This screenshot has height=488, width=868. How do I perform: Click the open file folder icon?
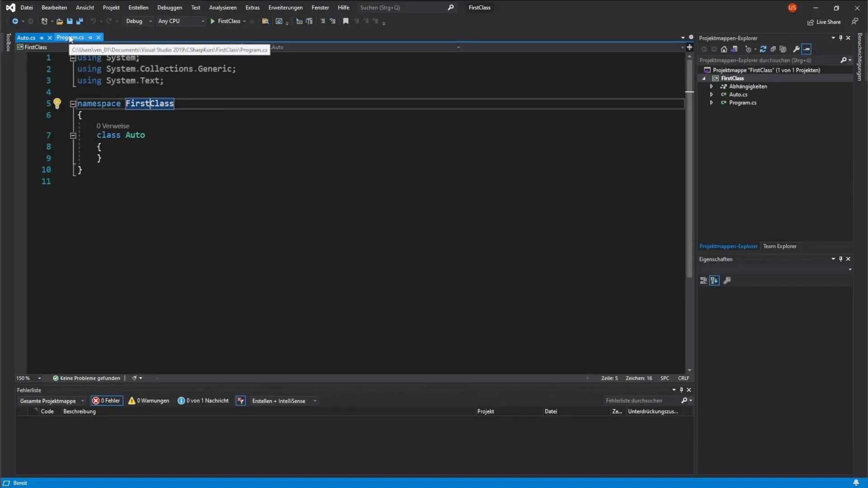(59, 21)
